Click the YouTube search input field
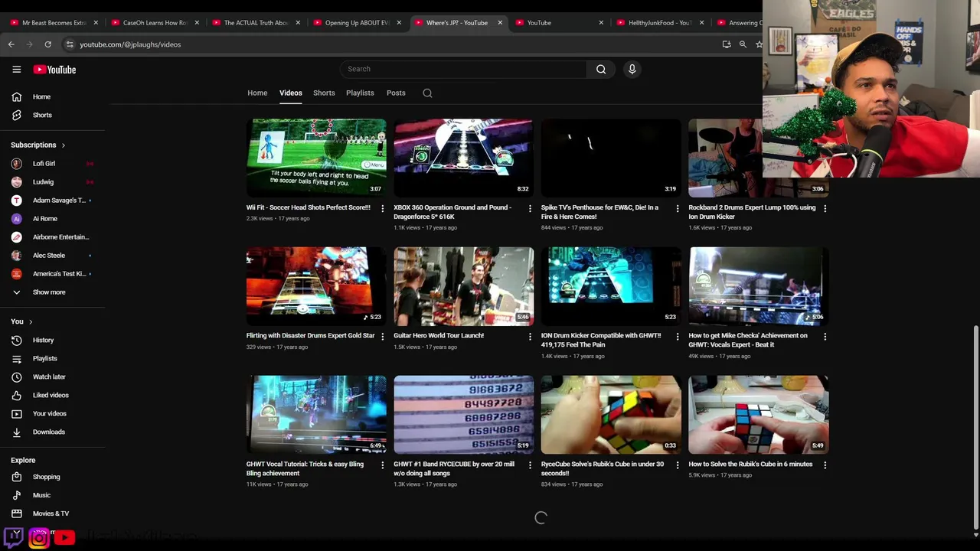This screenshot has width=980, height=551. pos(463,69)
